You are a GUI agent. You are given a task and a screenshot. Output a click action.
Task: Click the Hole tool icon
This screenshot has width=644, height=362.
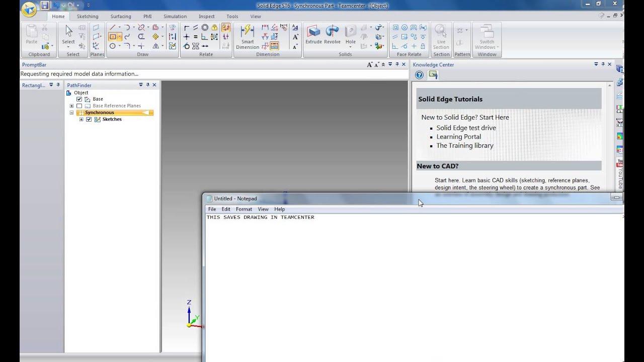pos(351,32)
